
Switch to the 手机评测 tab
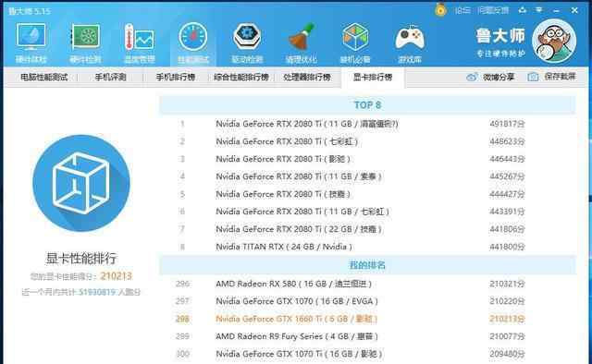point(110,77)
